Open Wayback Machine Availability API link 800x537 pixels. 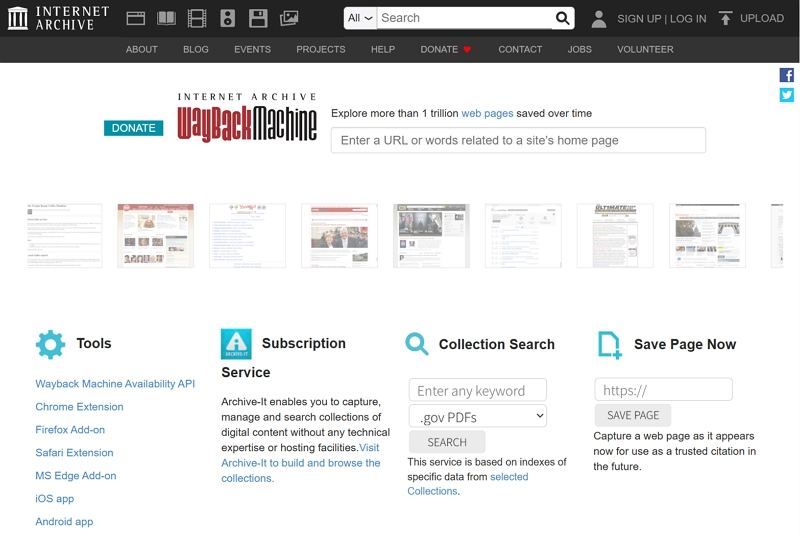click(x=115, y=384)
